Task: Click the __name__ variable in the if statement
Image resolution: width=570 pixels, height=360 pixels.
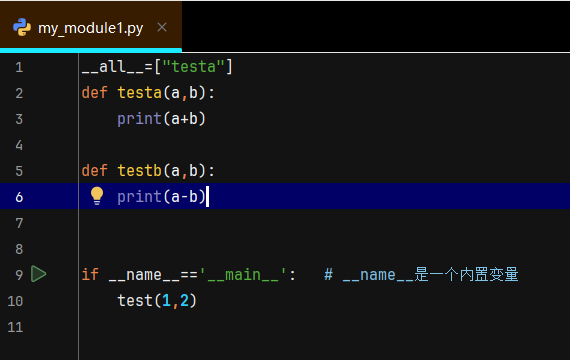Action: pyautogui.click(x=144, y=275)
